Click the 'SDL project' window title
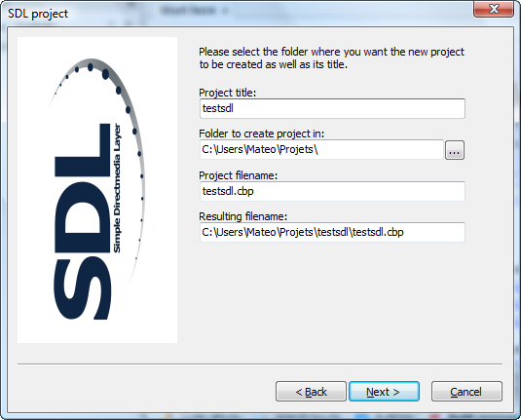 click(x=38, y=14)
